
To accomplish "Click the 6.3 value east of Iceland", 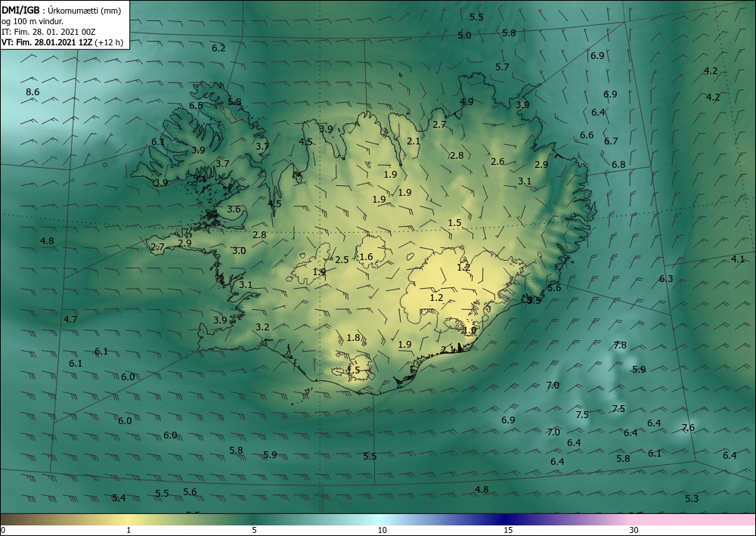I will point(666,279).
